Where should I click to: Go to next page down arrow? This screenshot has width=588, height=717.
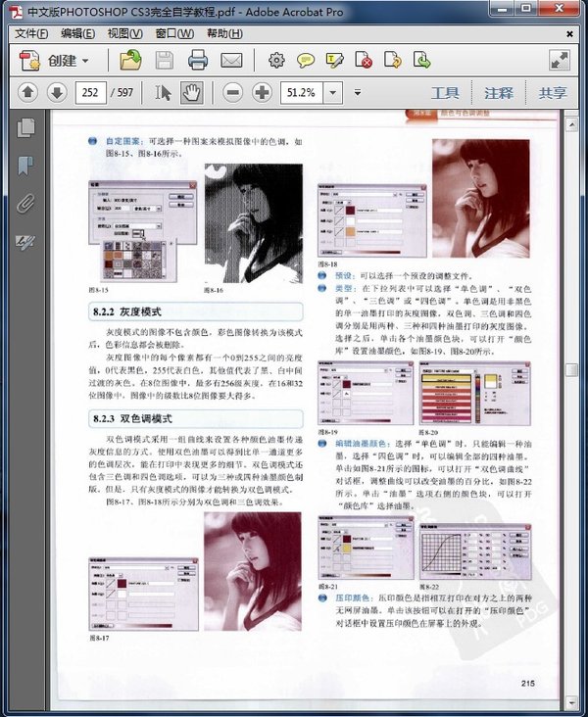coord(57,93)
